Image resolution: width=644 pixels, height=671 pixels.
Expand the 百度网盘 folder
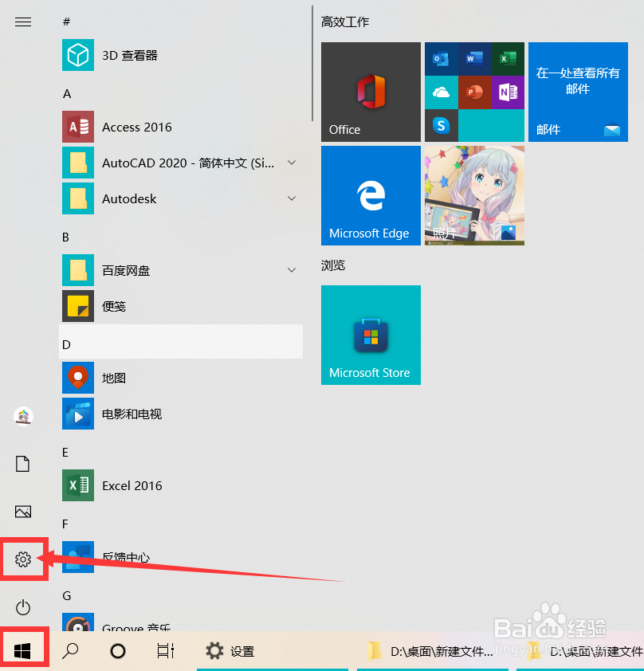[x=291, y=270]
